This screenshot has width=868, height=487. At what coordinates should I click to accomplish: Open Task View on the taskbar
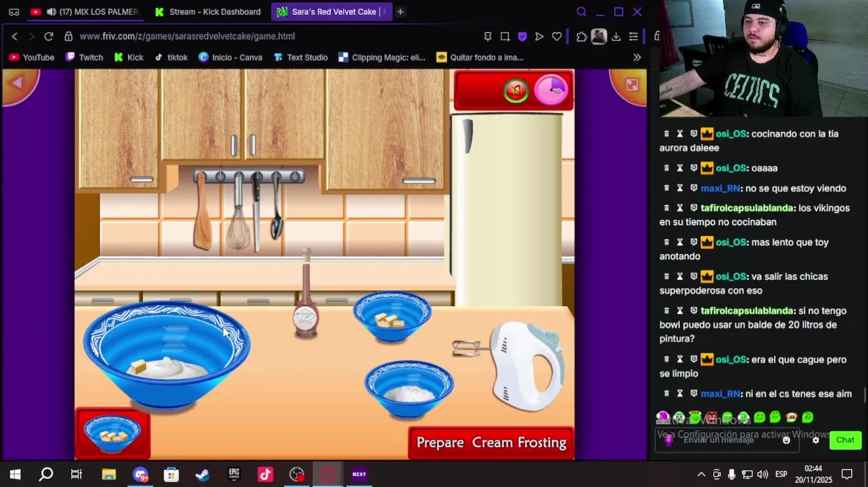click(x=76, y=474)
